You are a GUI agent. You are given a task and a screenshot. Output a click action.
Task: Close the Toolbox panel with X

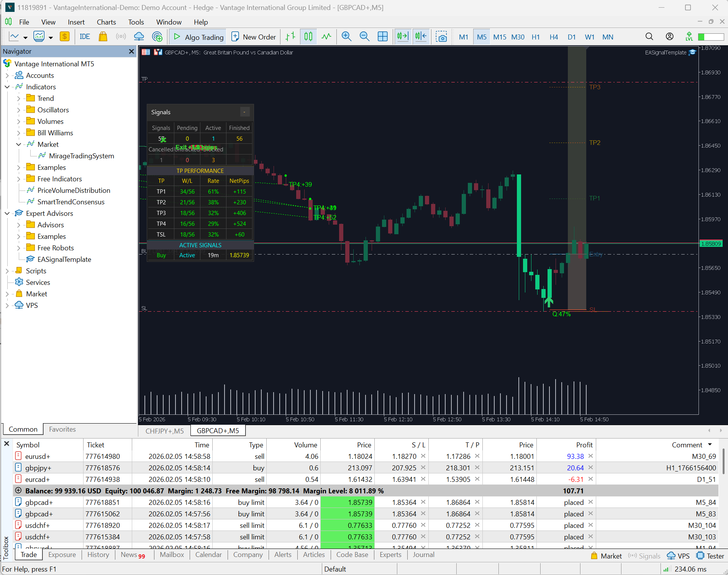7,444
